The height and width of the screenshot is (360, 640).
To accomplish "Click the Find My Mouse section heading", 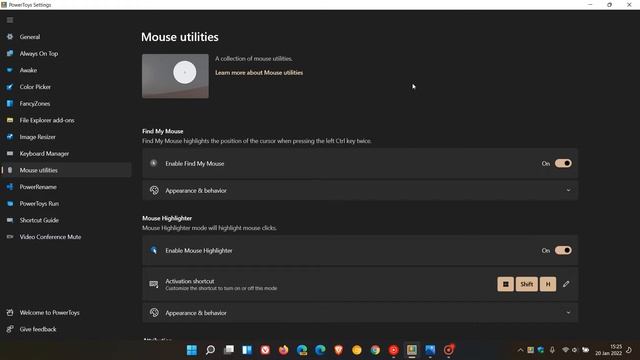I will pos(162,131).
